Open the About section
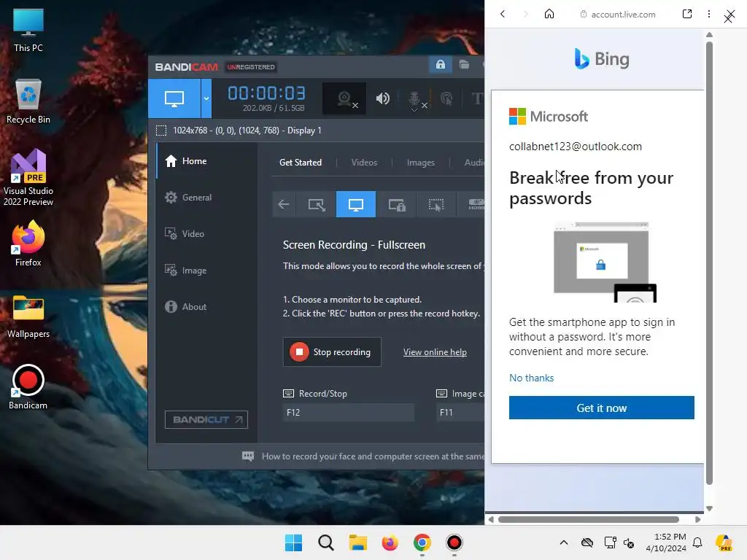Screen dimensions: 747x560 coord(206,307)
